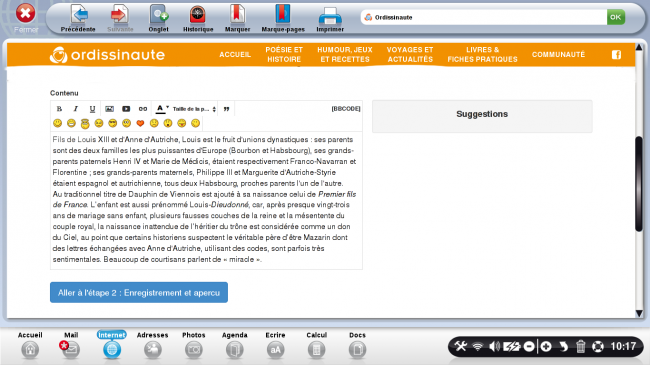Insert a hyperlink via link icon

point(143,109)
